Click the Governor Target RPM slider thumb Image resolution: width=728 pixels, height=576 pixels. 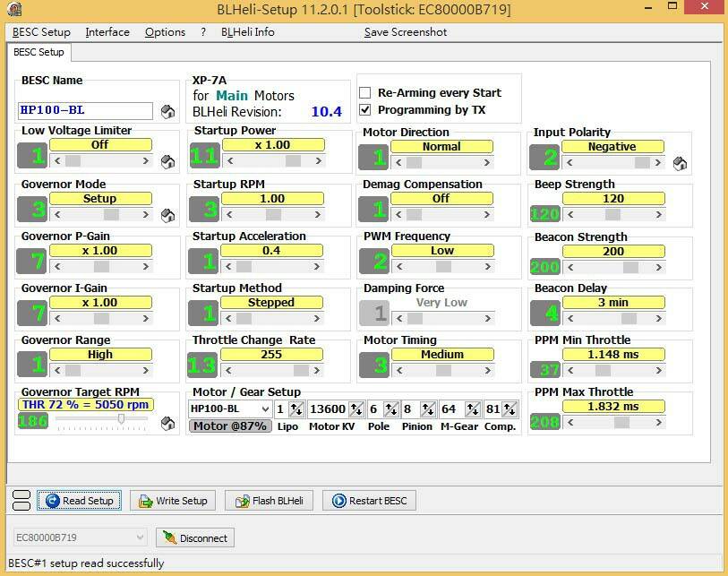121,419
